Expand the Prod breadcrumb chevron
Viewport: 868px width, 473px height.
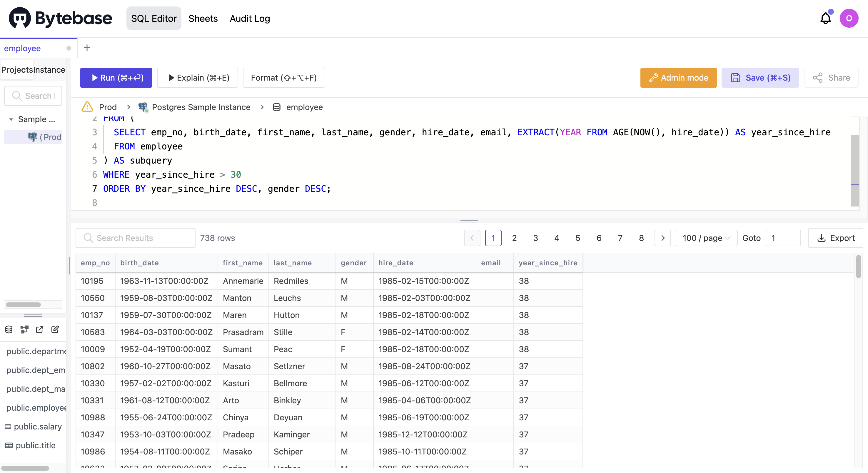point(128,107)
